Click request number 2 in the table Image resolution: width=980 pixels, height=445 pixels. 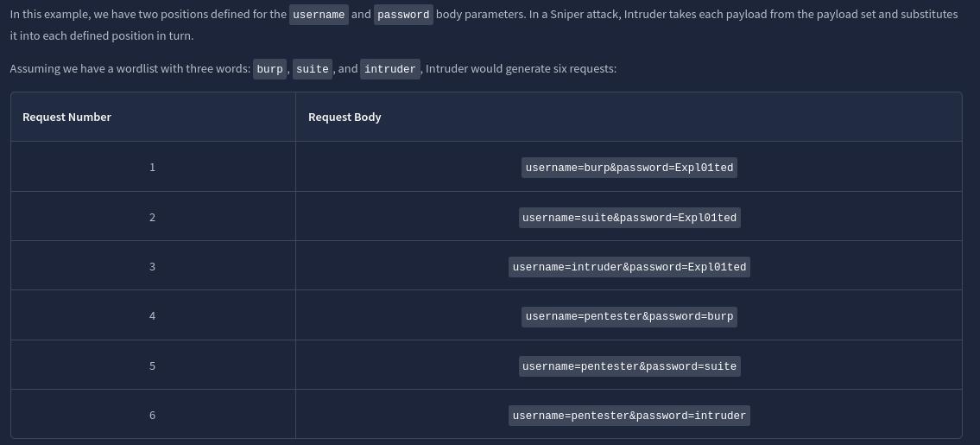(x=152, y=218)
